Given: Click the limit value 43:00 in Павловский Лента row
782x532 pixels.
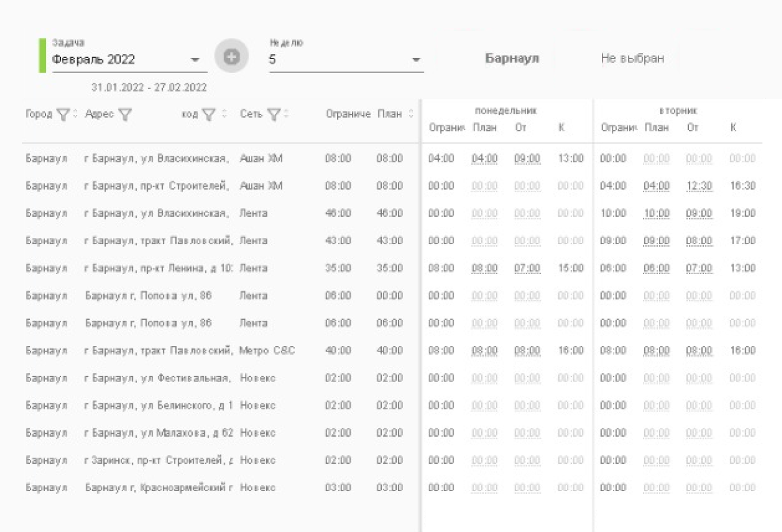Looking at the screenshot, I should 338,240.
